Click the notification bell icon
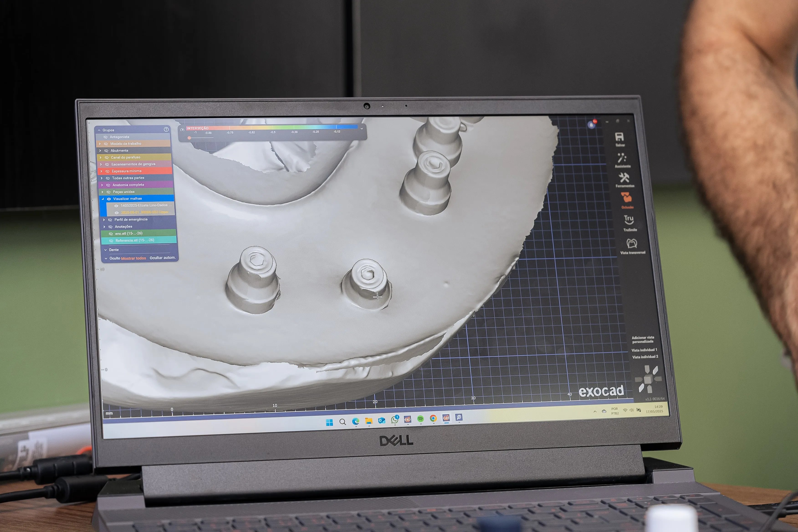The image size is (798, 532). tap(592, 125)
